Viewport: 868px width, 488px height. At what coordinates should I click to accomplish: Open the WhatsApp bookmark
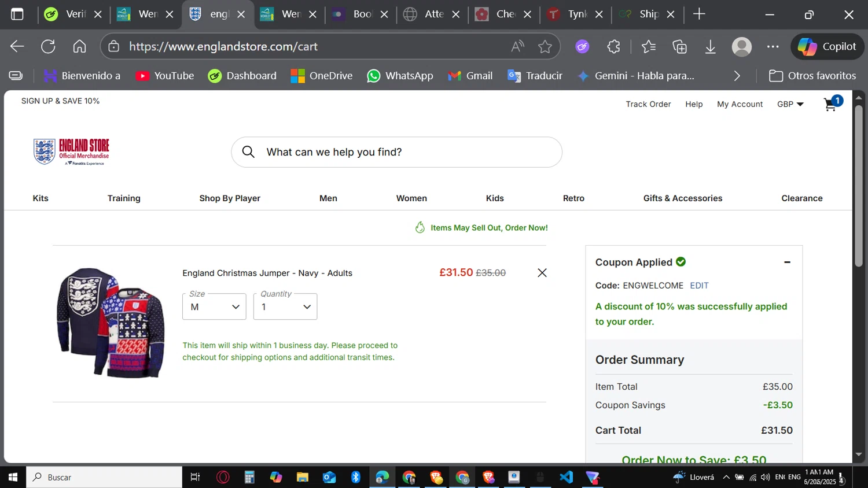point(400,76)
